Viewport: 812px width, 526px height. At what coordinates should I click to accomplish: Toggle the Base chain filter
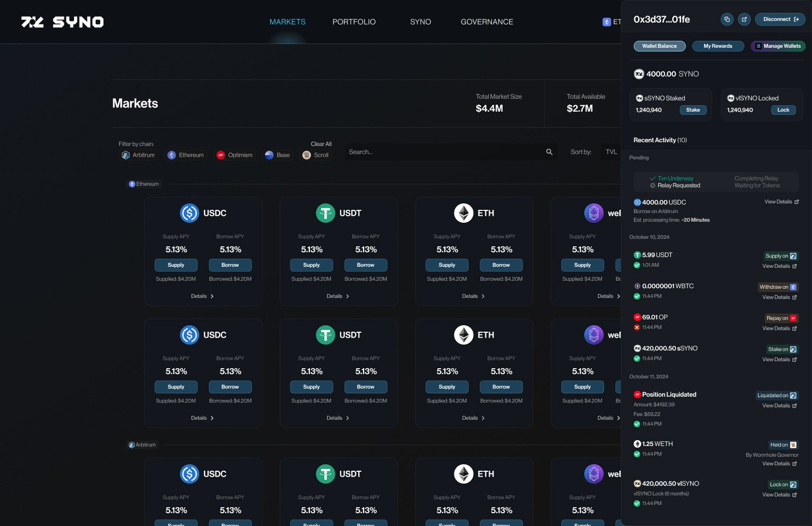(x=278, y=155)
